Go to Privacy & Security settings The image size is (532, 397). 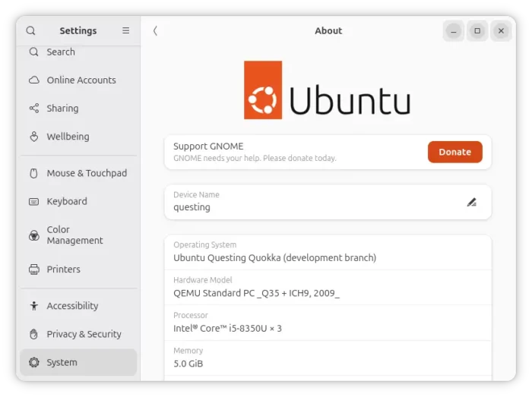[84, 334]
